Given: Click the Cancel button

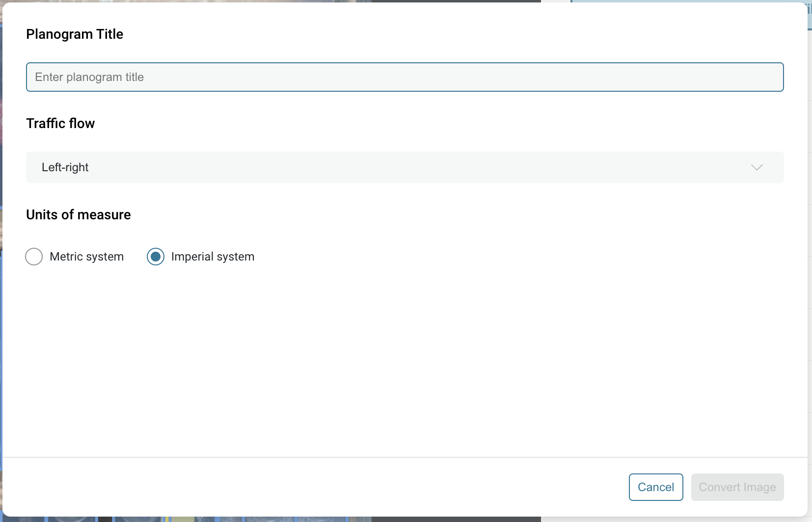Looking at the screenshot, I should 656,487.
